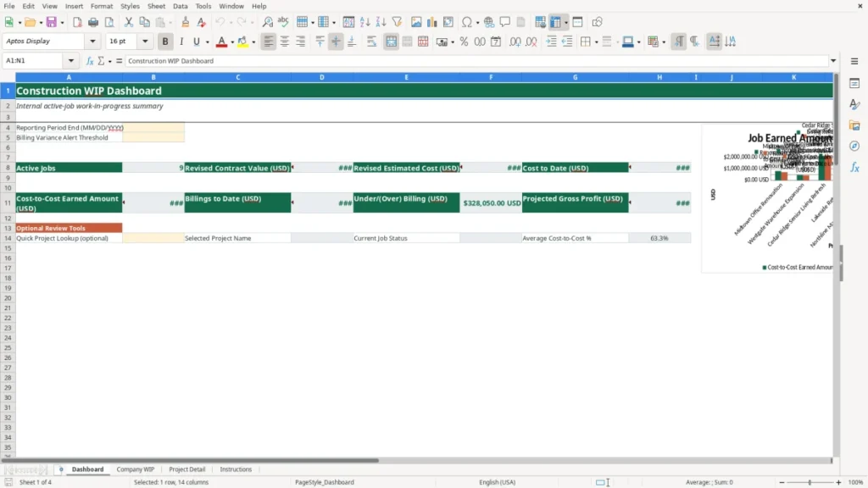Insert an image

[416, 22]
